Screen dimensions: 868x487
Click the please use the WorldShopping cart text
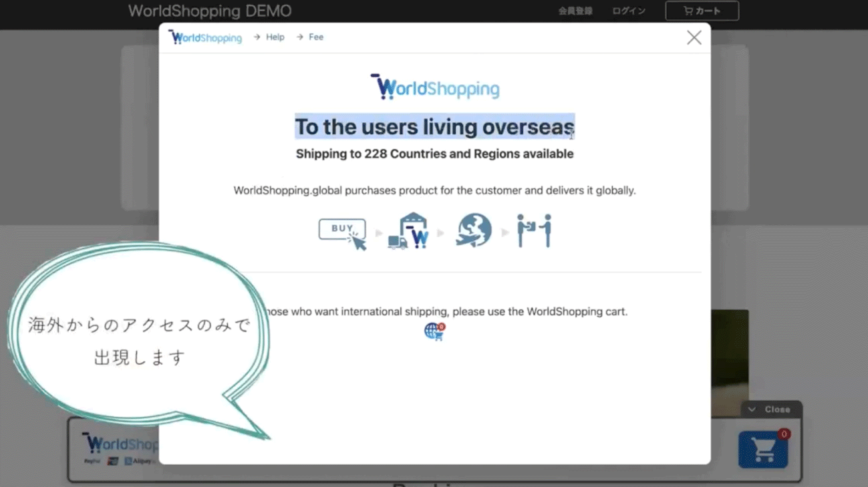pyautogui.click(x=540, y=311)
